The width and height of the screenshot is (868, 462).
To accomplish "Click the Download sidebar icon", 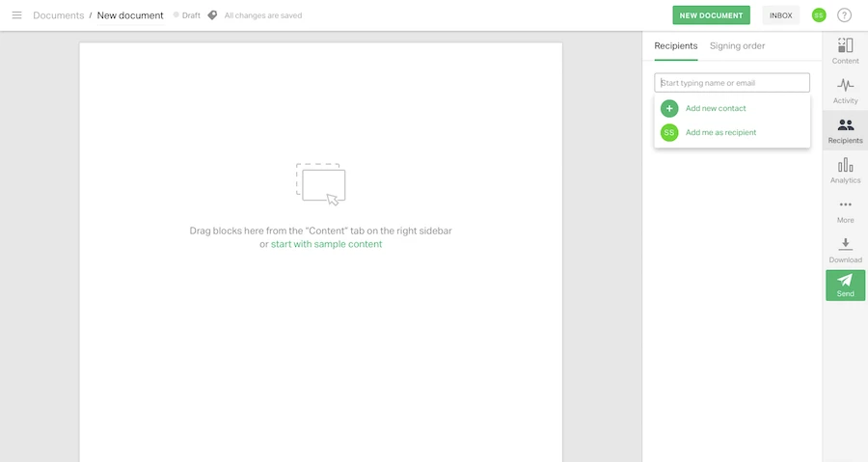I will pos(845,251).
